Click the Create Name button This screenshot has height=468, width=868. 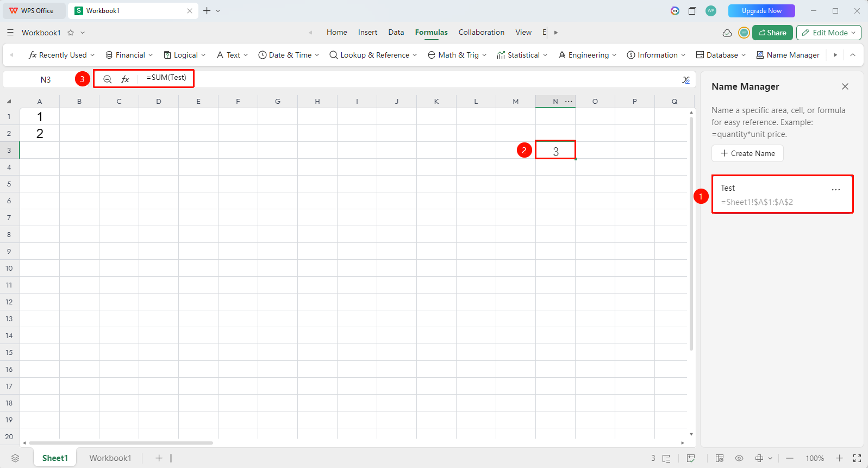coord(747,153)
